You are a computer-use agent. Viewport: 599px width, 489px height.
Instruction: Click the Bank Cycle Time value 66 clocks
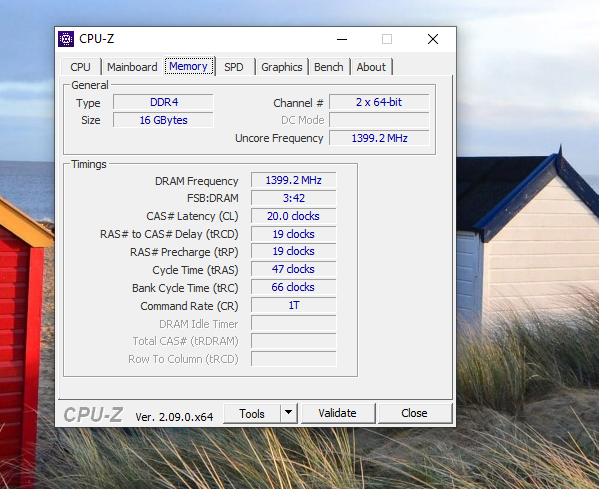294,287
